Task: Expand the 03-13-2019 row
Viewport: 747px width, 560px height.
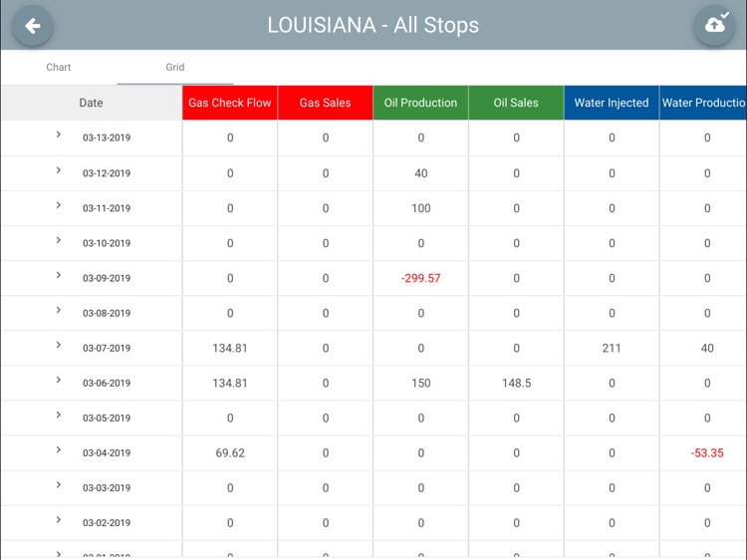Action: pos(59,135)
